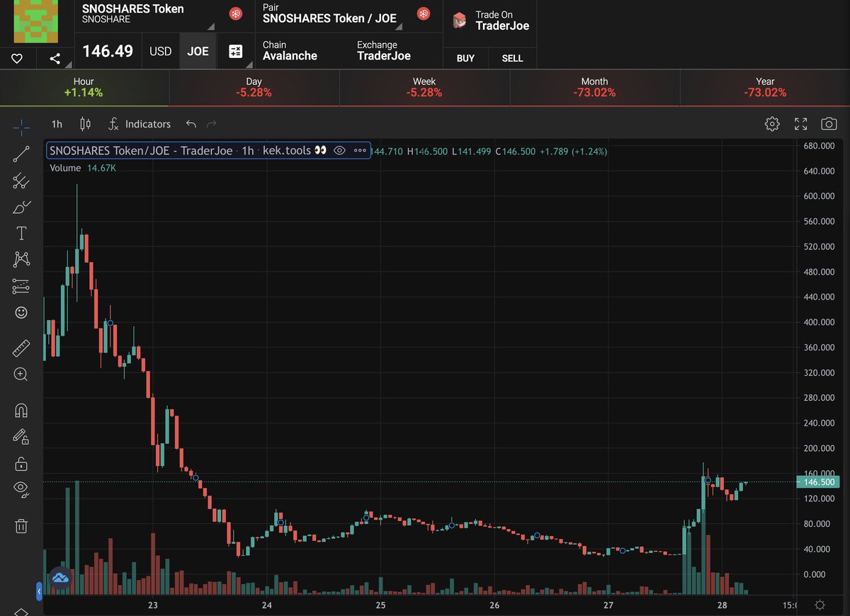
Task: Open the emoji annotation tool
Action: (21, 312)
